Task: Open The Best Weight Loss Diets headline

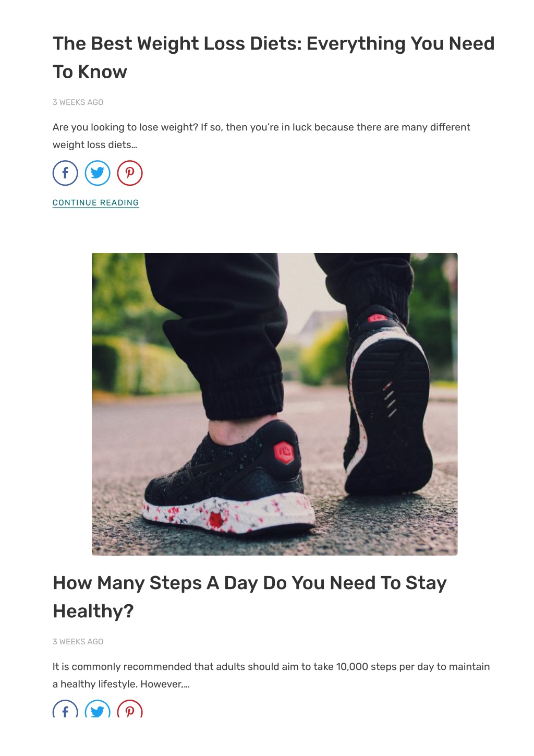Action: pyautogui.click(x=273, y=57)
